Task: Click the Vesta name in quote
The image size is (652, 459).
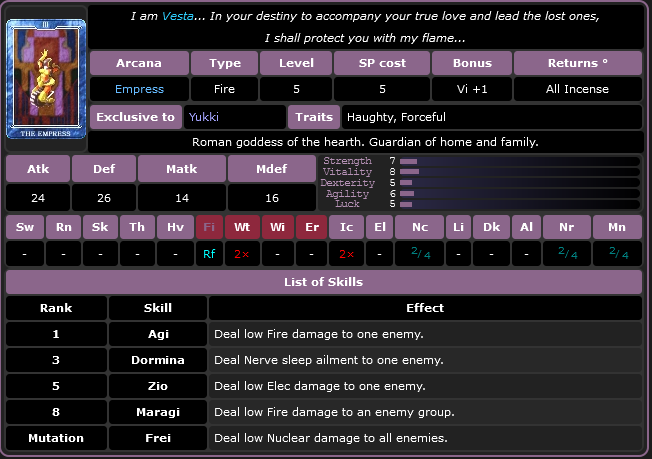Action: click(x=178, y=17)
